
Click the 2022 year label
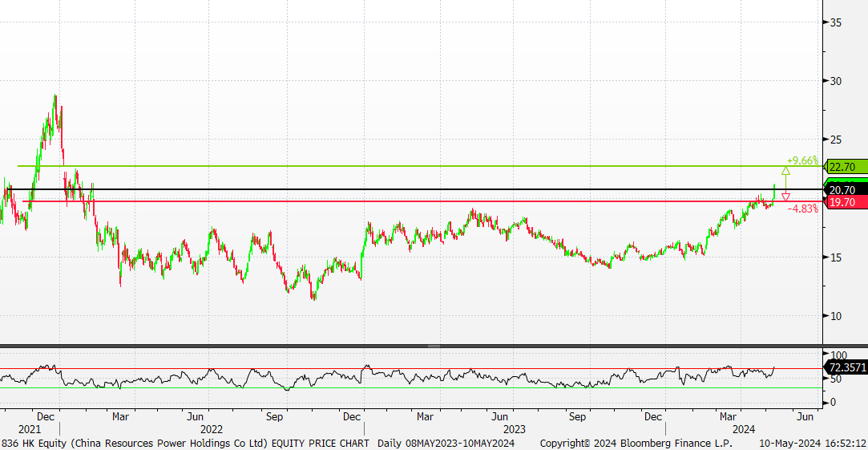[212, 429]
